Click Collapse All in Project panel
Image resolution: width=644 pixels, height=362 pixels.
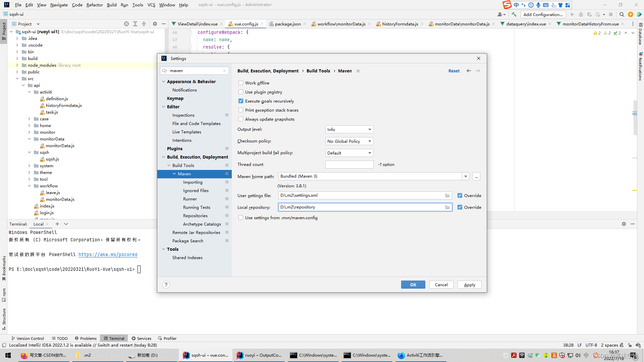[x=144, y=24]
